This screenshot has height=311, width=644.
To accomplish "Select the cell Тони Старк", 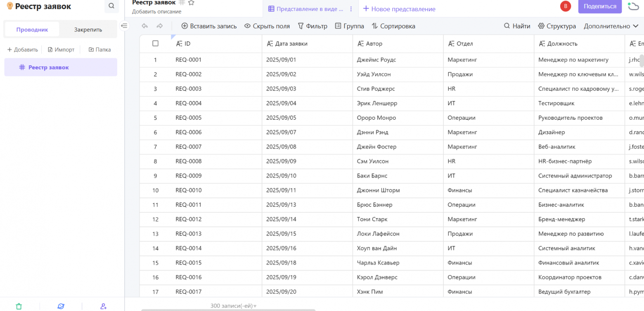I will pyautogui.click(x=398, y=219).
